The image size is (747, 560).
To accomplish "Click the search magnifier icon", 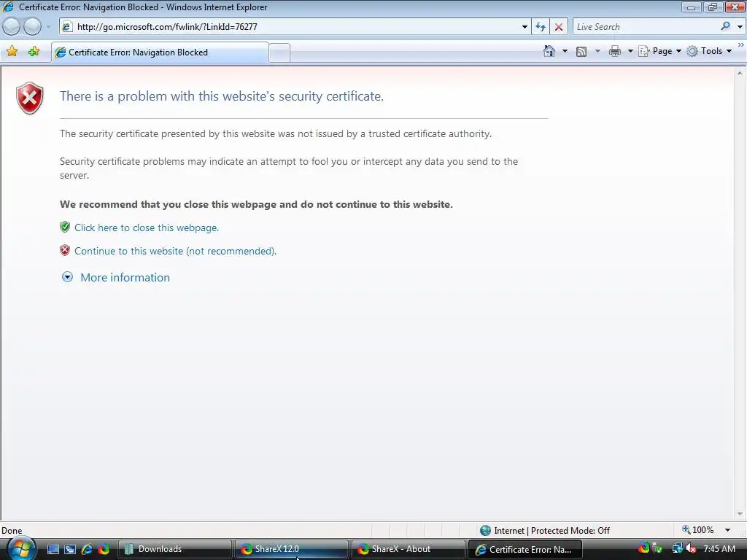I will (x=725, y=27).
